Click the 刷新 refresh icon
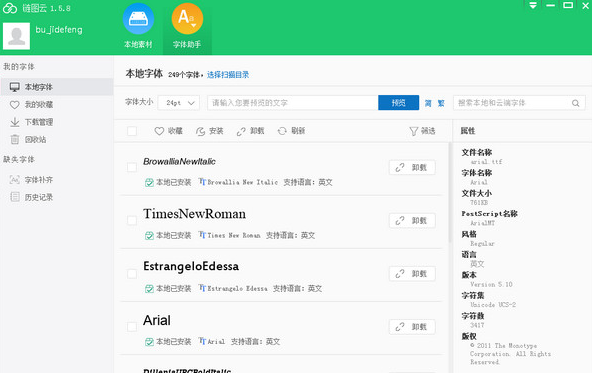 point(282,131)
